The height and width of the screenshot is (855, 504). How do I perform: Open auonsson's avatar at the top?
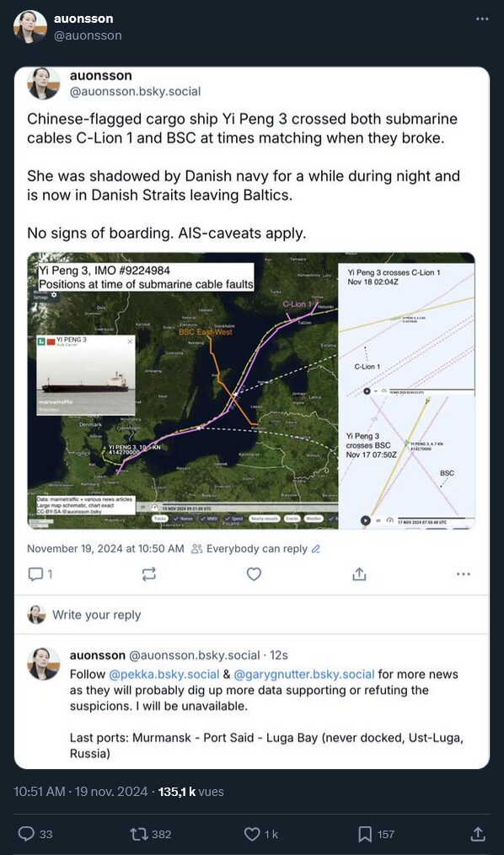[x=30, y=27]
